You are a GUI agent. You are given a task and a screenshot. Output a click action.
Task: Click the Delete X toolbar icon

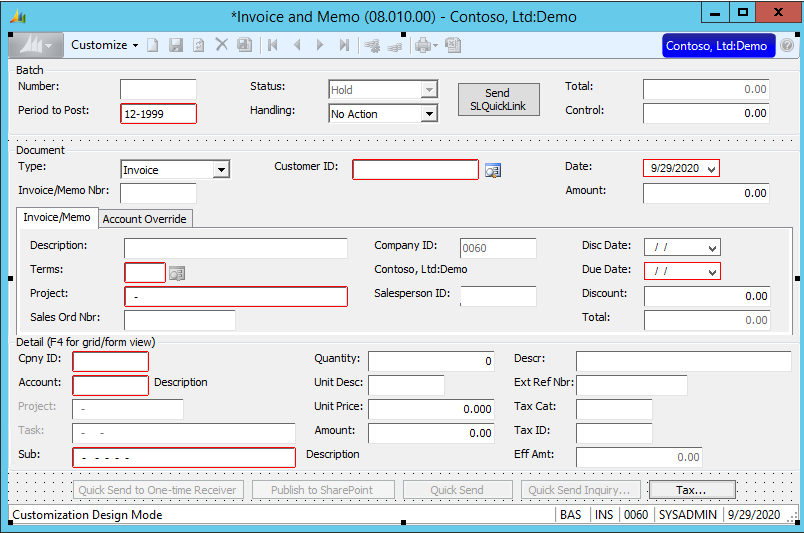[x=222, y=45]
